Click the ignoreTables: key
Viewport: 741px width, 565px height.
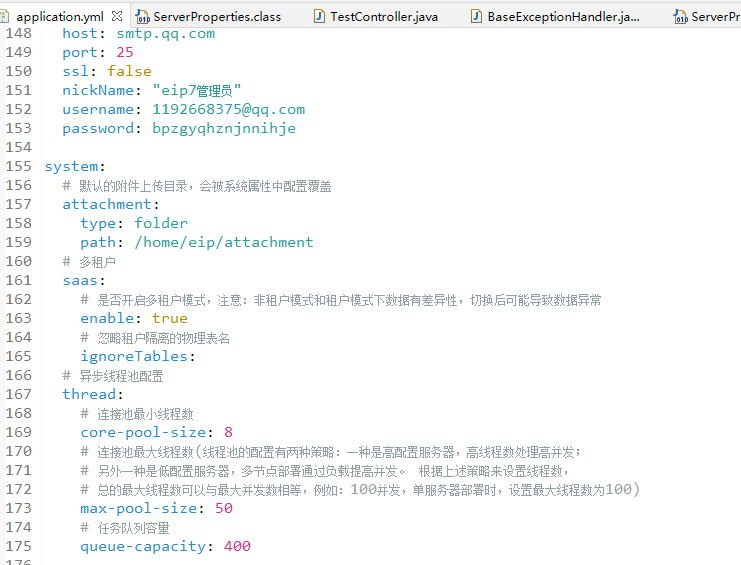pos(138,356)
